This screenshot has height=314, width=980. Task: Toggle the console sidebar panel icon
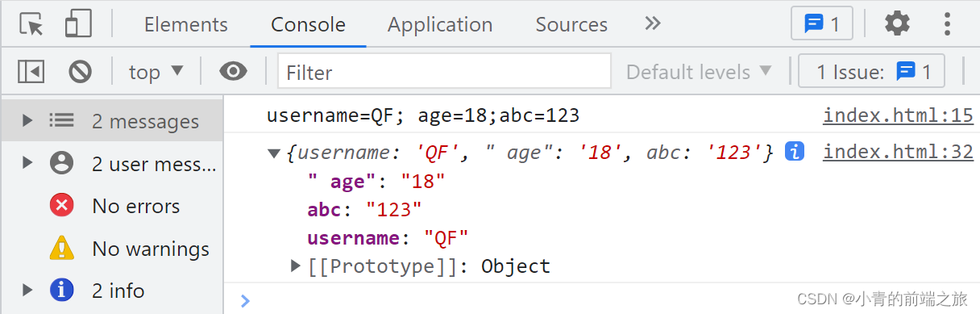tap(31, 72)
